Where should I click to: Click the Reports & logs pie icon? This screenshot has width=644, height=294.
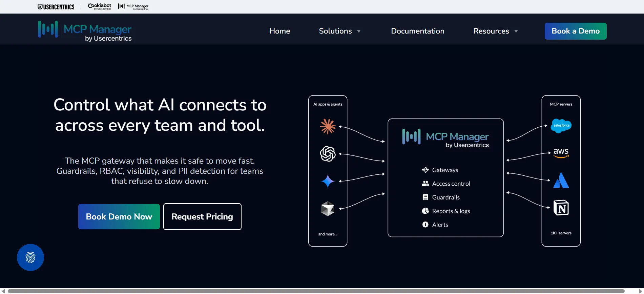pyautogui.click(x=425, y=211)
